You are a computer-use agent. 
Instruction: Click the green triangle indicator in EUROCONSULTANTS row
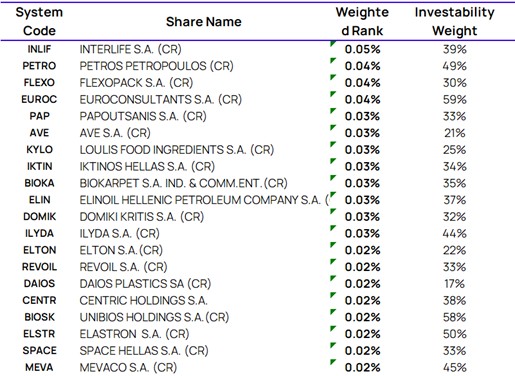[x=332, y=94]
